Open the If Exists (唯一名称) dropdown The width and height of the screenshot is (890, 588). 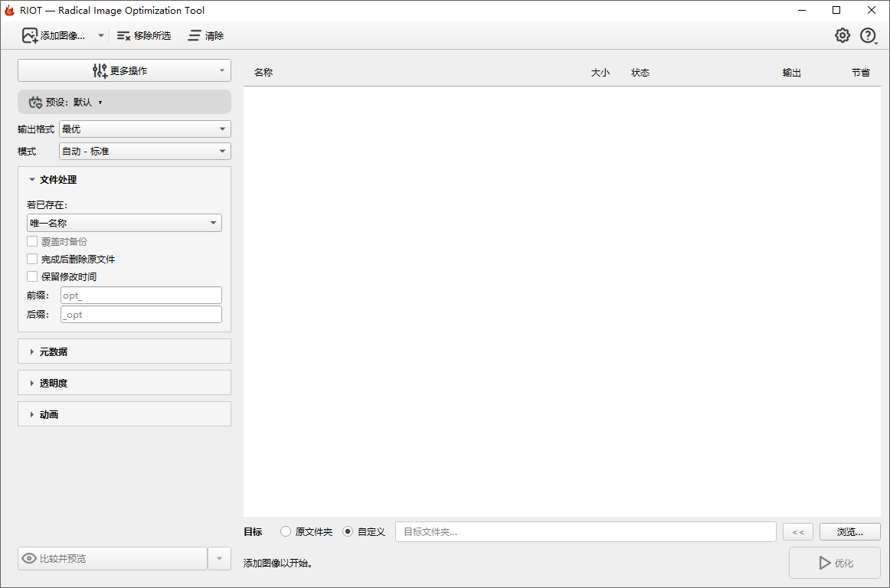pos(124,223)
